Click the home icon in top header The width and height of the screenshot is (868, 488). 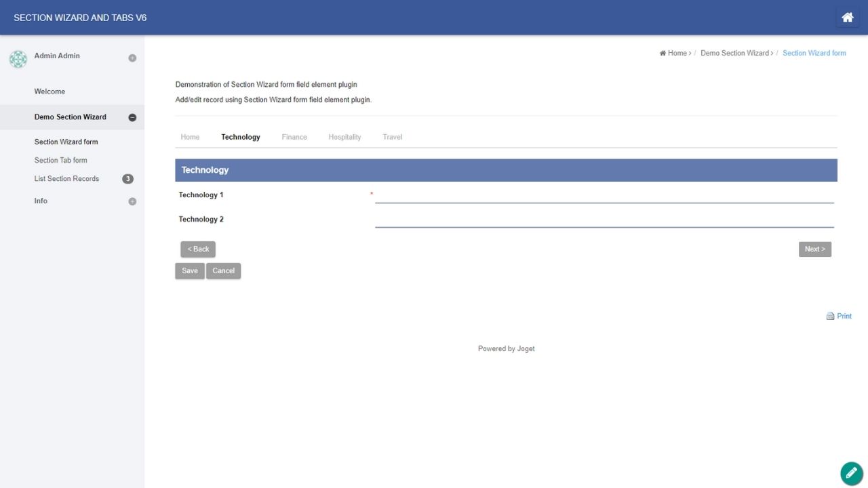click(847, 18)
